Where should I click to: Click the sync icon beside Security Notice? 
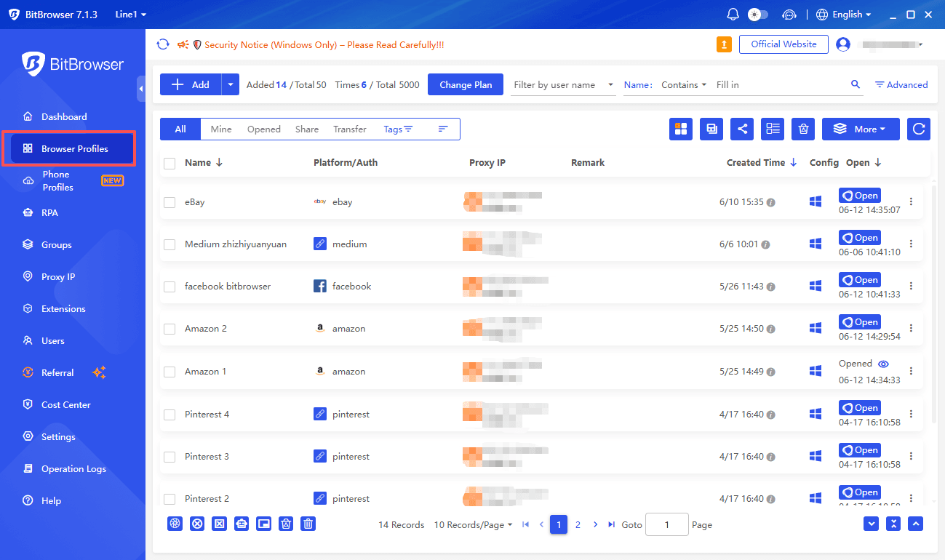163,44
